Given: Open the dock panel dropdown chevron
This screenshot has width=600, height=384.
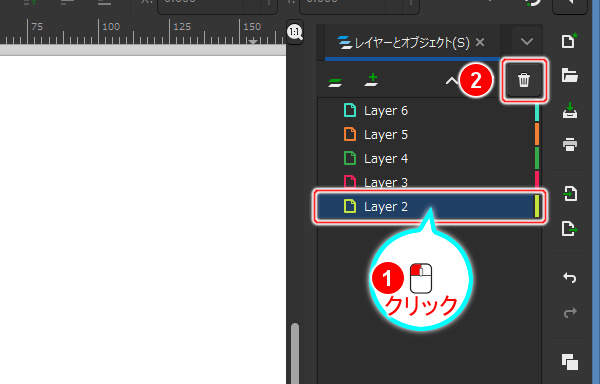Looking at the screenshot, I should pos(527,41).
